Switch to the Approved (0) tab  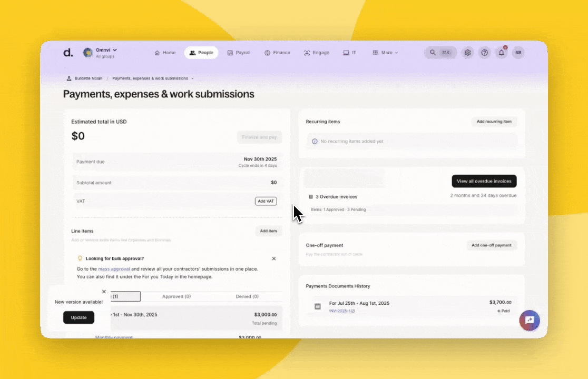(177, 296)
